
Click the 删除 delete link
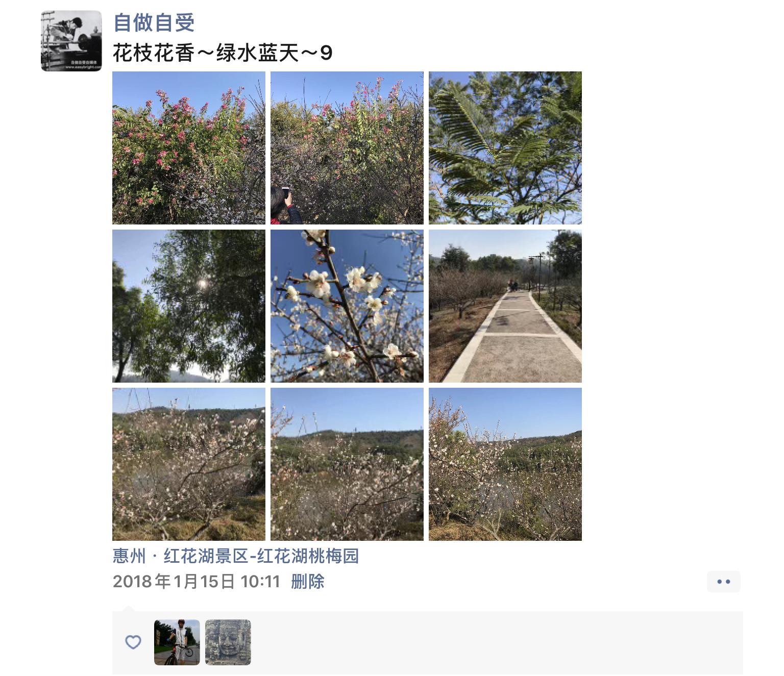tap(308, 582)
